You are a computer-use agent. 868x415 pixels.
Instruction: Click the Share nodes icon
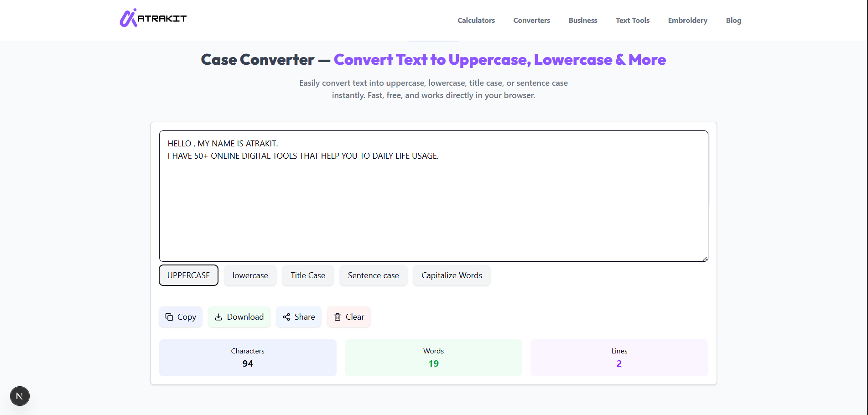pos(286,317)
